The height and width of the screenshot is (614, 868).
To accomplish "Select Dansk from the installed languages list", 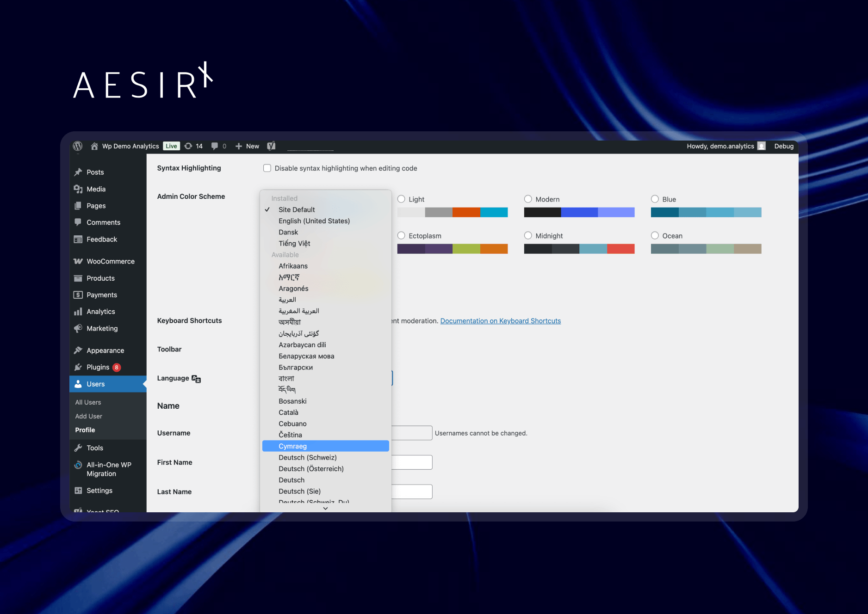I will coord(288,232).
